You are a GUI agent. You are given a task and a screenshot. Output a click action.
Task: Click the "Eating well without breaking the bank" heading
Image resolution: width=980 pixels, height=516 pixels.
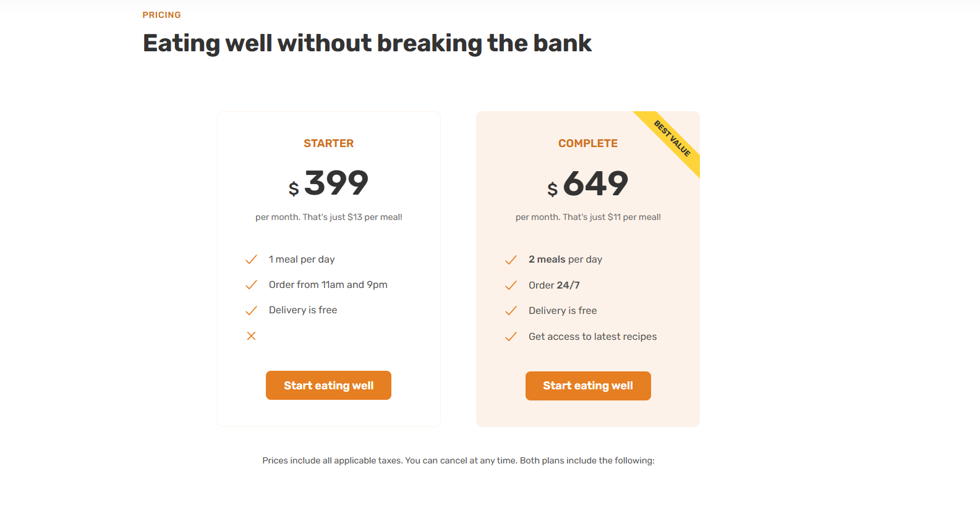pos(367,43)
